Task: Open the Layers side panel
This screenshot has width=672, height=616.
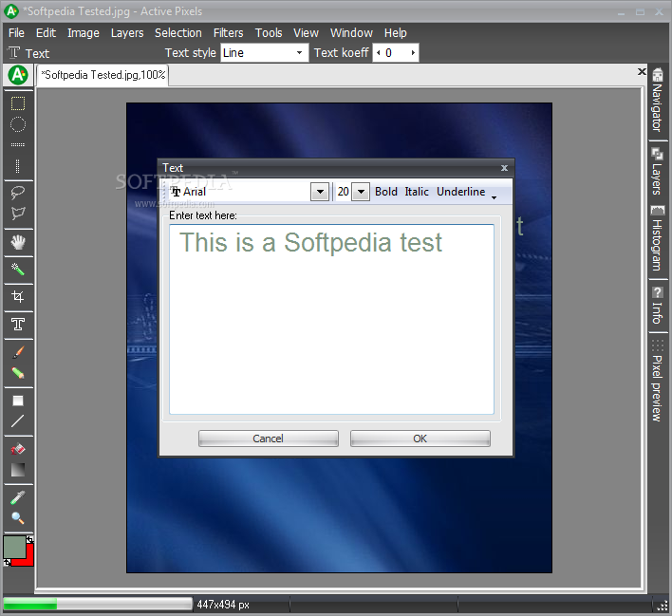Action: click(x=657, y=172)
